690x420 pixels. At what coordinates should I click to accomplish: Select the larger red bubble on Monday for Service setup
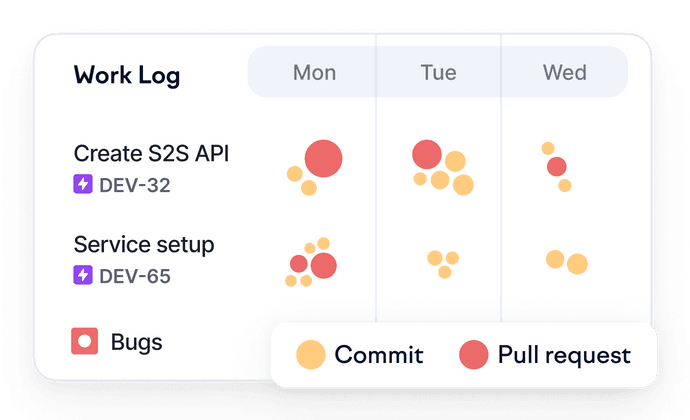tap(324, 265)
